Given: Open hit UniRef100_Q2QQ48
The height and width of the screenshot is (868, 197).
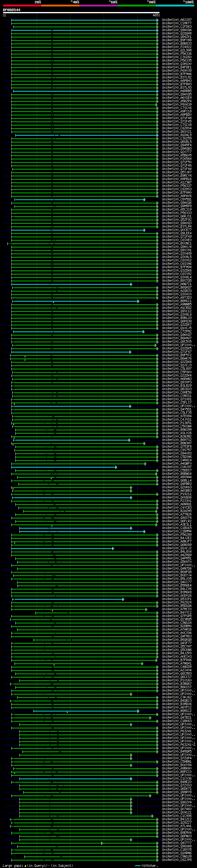Looking at the screenshot, I should tap(176, 33).
